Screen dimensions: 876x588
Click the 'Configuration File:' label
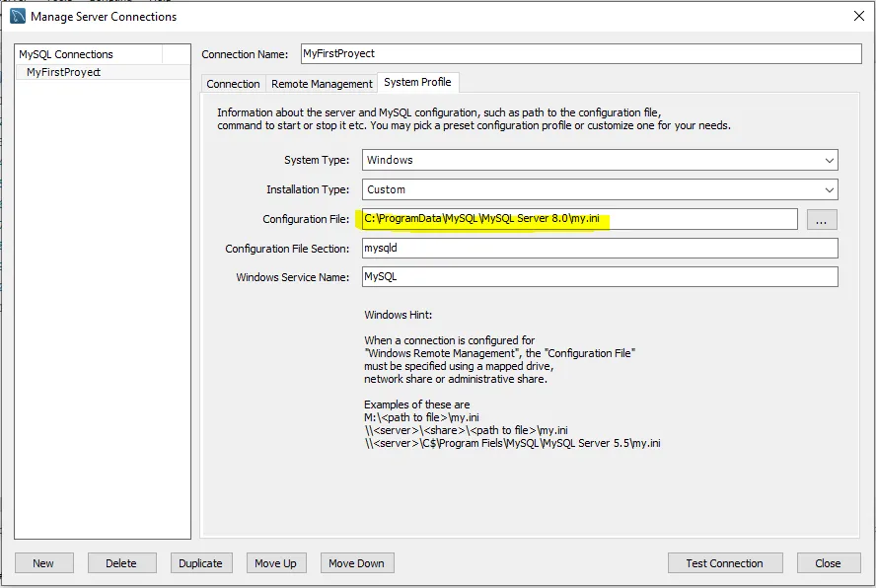306,219
